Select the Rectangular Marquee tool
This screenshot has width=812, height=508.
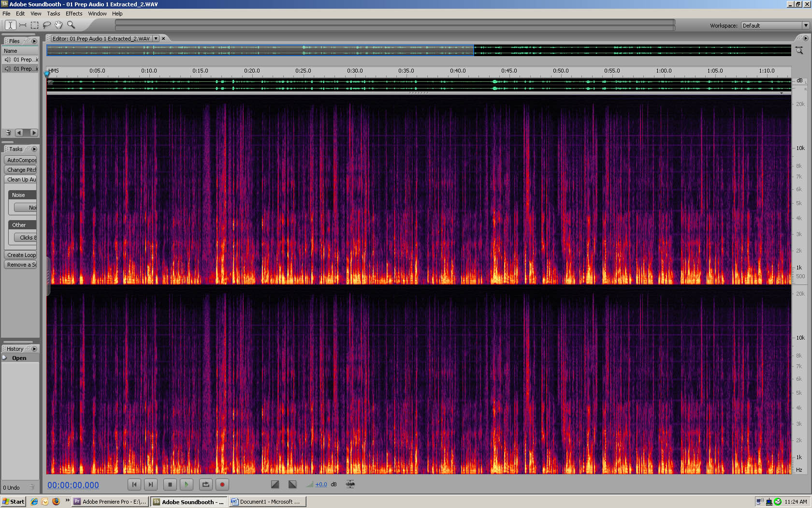(35, 25)
